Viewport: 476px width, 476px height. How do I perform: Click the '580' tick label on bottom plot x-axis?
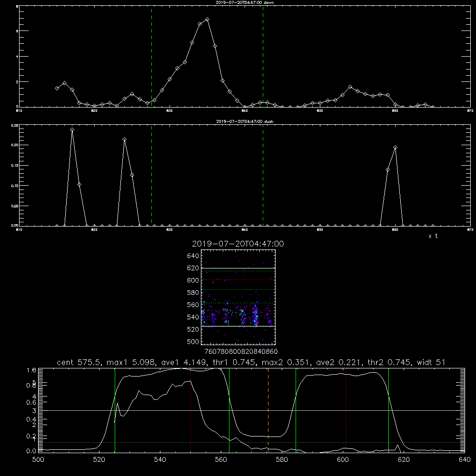point(282,460)
